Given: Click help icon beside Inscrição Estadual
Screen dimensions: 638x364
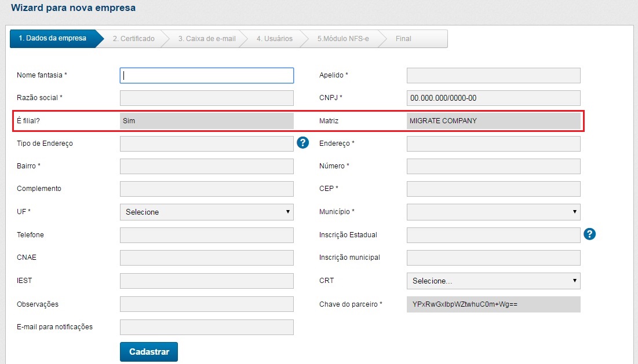Looking at the screenshot, I should 590,234.
